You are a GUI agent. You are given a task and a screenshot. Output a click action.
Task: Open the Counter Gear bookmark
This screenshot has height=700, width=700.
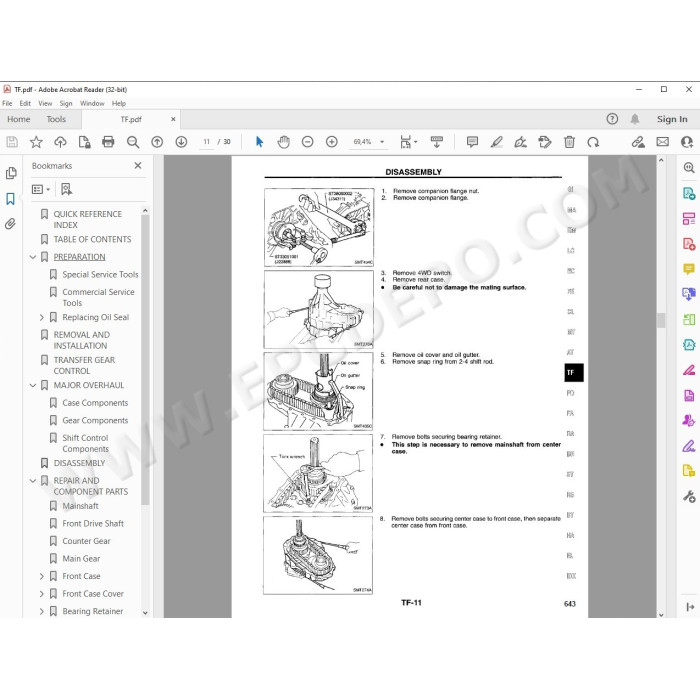86,541
